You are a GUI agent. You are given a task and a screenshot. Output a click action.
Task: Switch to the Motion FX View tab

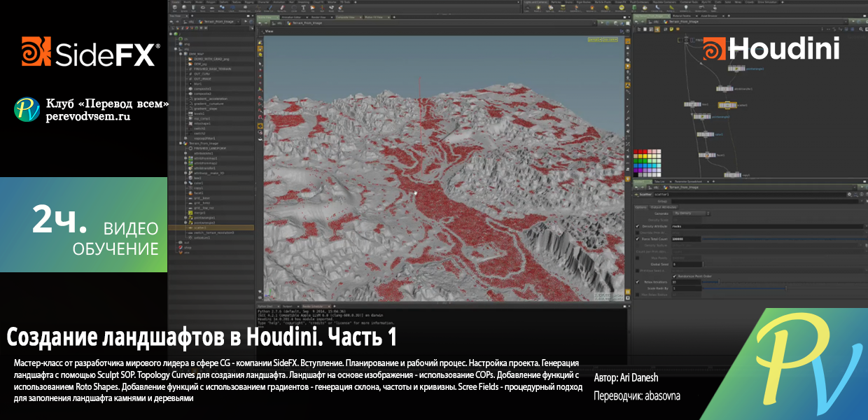tap(375, 17)
